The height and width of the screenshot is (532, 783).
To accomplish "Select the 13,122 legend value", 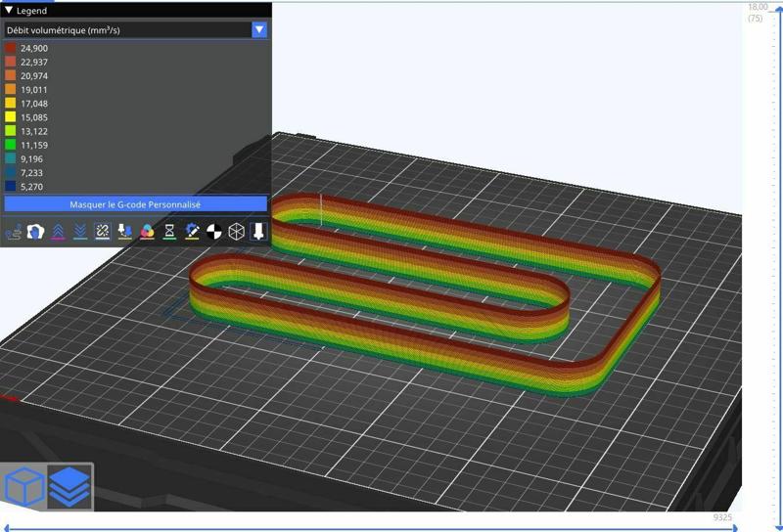I will 34,131.
